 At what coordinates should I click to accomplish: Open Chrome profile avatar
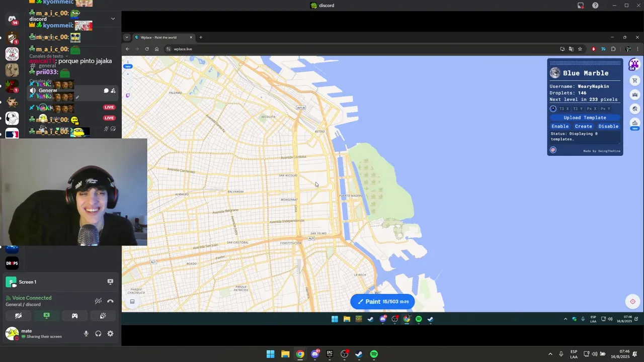tap(628, 49)
